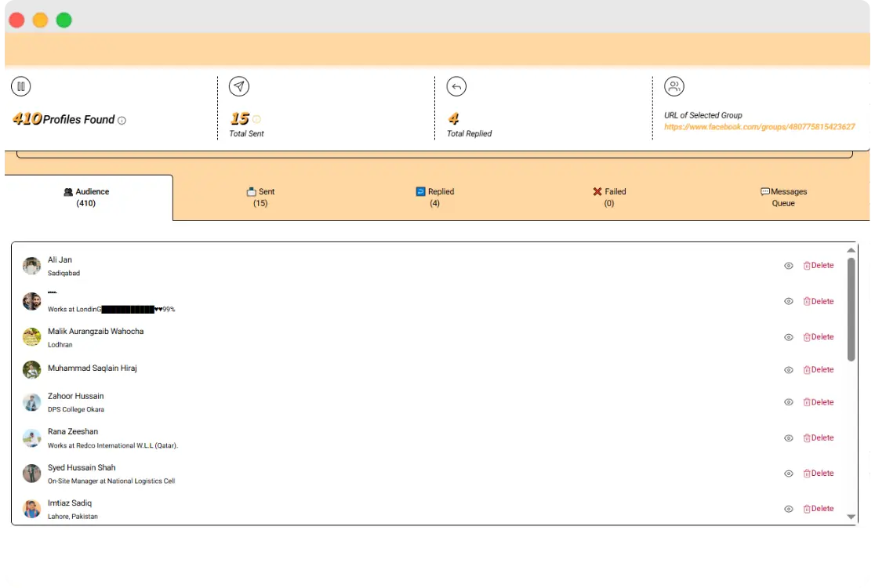Switch to the Audience (410) tab

[x=86, y=198]
